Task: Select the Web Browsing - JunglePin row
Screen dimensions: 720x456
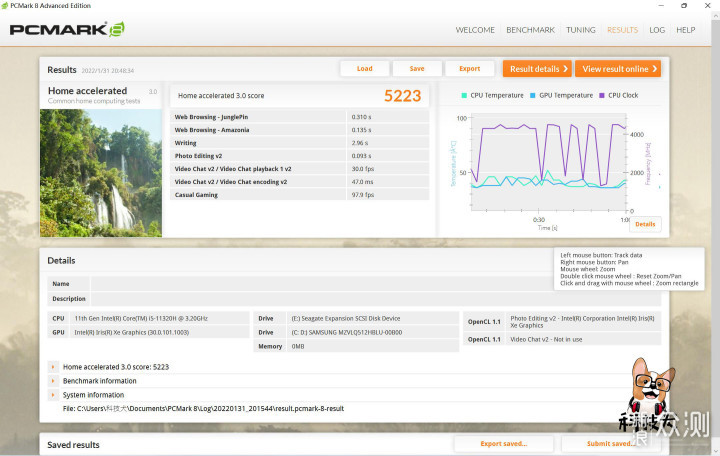Action: point(299,117)
